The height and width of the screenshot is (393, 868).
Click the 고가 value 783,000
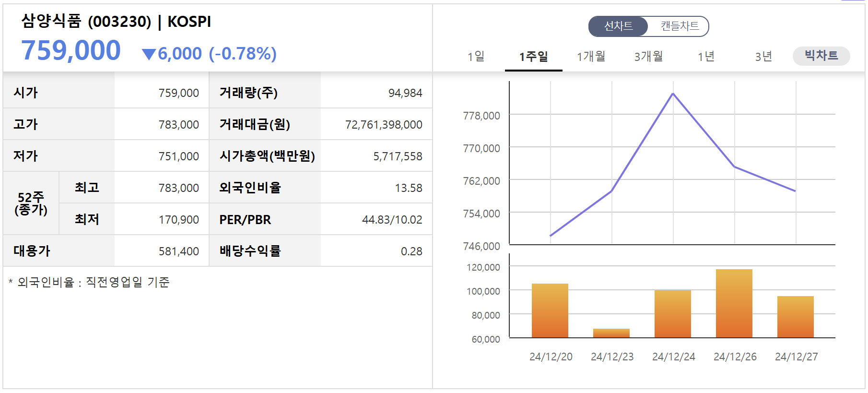tap(179, 125)
